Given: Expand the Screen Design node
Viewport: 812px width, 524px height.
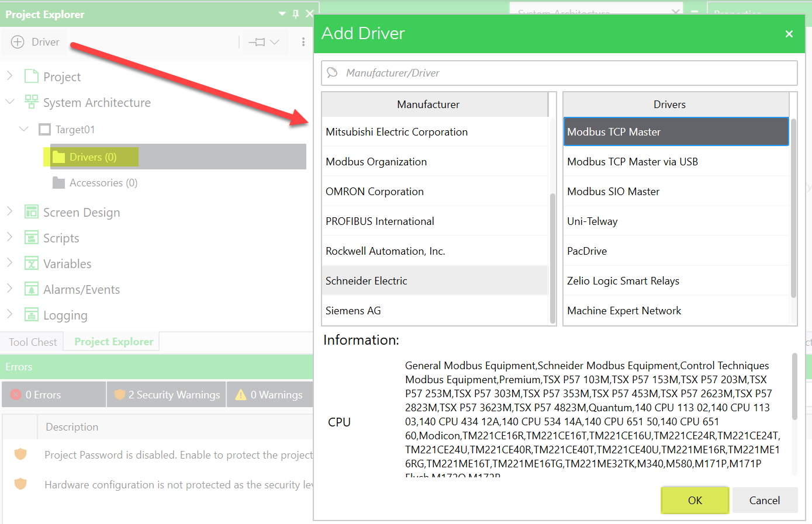Looking at the screenshot, I should click(x=9, y=211).
